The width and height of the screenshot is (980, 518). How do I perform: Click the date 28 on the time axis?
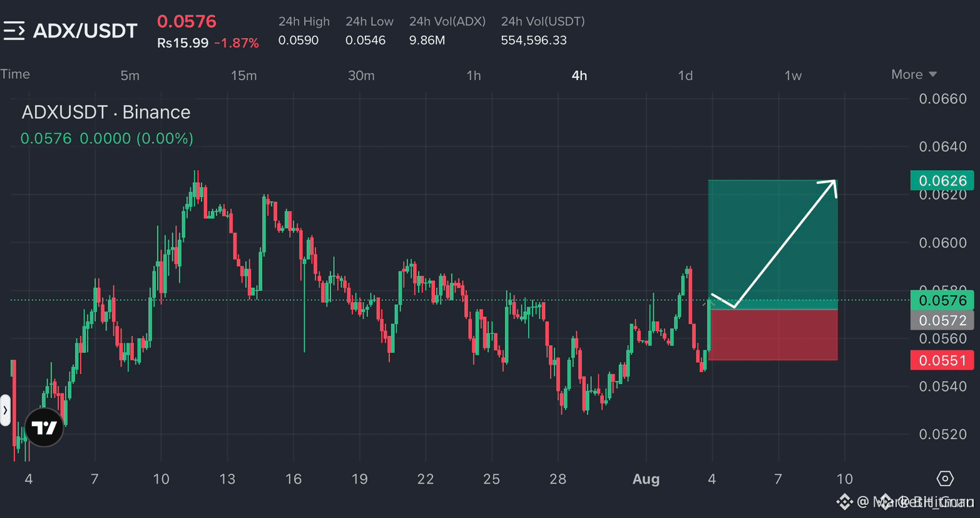click(558, 479)
